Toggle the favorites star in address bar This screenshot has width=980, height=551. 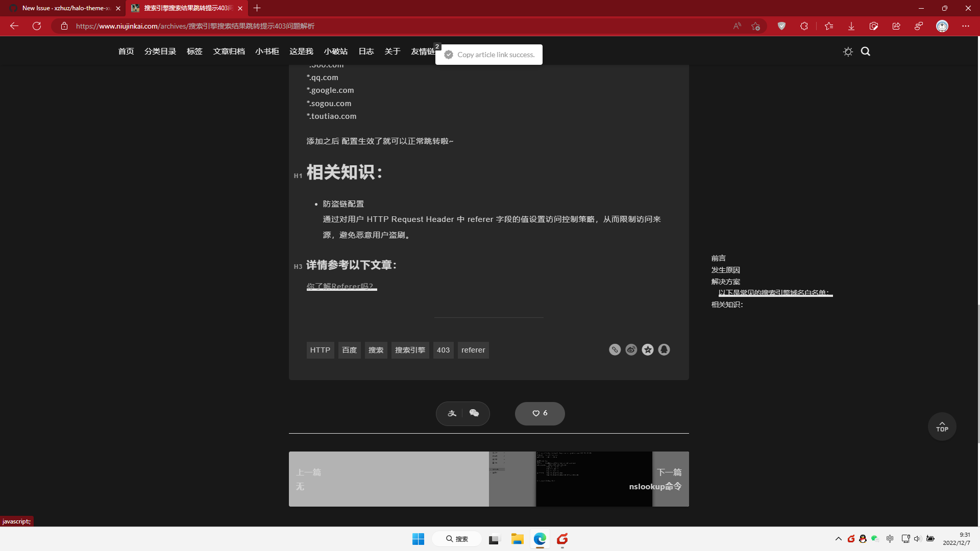(x=756, y=26)
